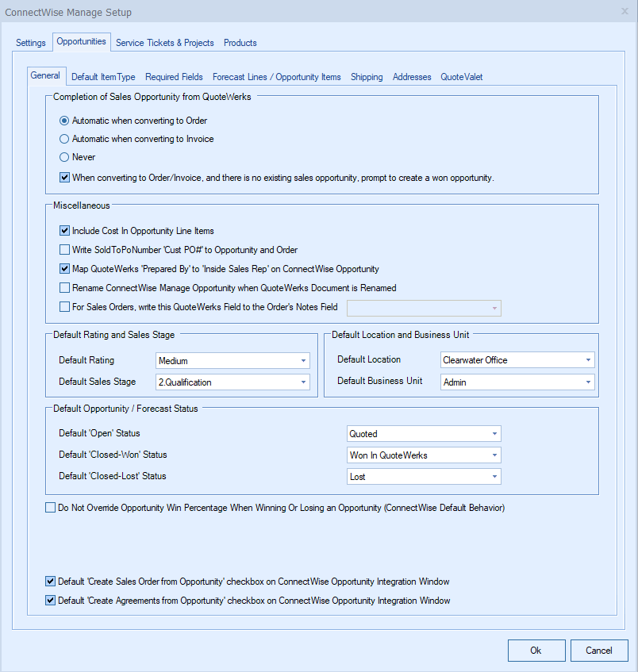Click 'Completion of Sales Opportunity from QuoteWerks' heading

point(152,97)
